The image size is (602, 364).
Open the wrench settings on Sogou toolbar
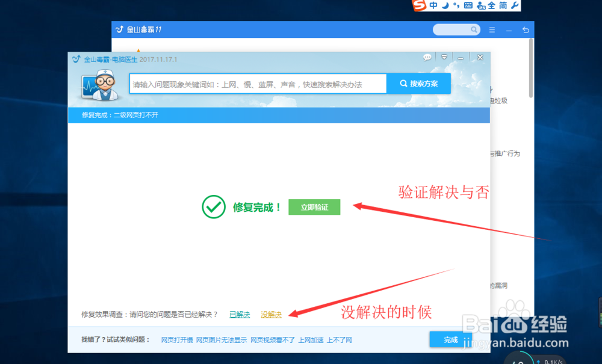click(x=515, y=5)
